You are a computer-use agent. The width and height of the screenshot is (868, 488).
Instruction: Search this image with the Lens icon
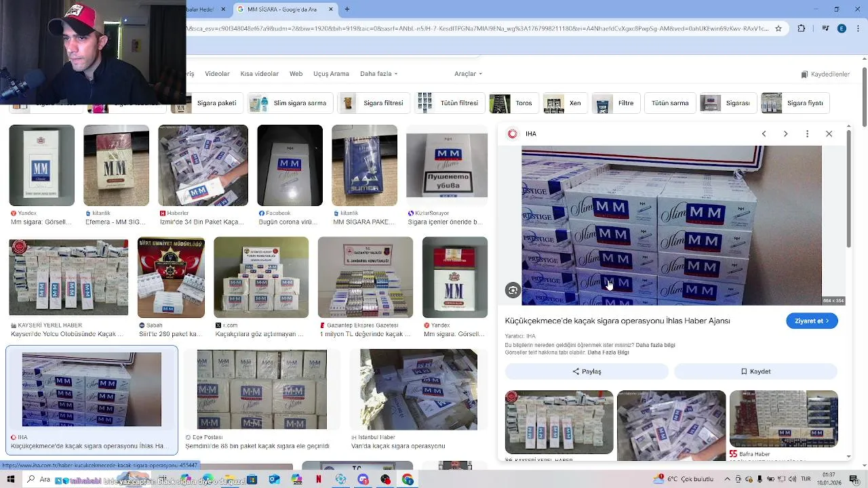click(x=513, y=291)
